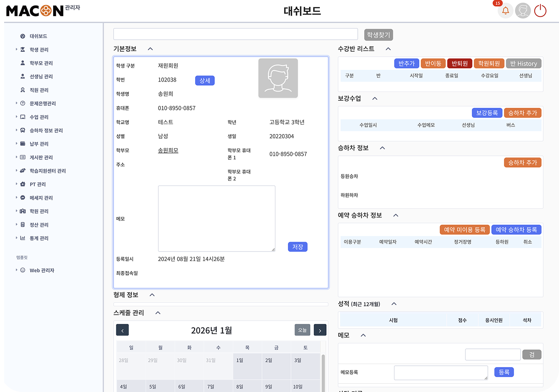
Task: Click the red power logout icon
Action: [540, 11]
